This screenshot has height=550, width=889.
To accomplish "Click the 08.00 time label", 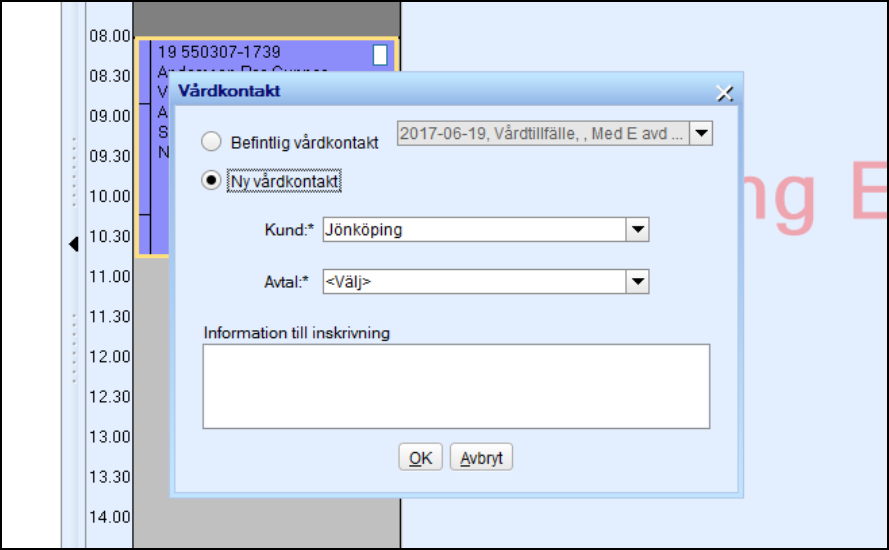I will pos(110,36).
